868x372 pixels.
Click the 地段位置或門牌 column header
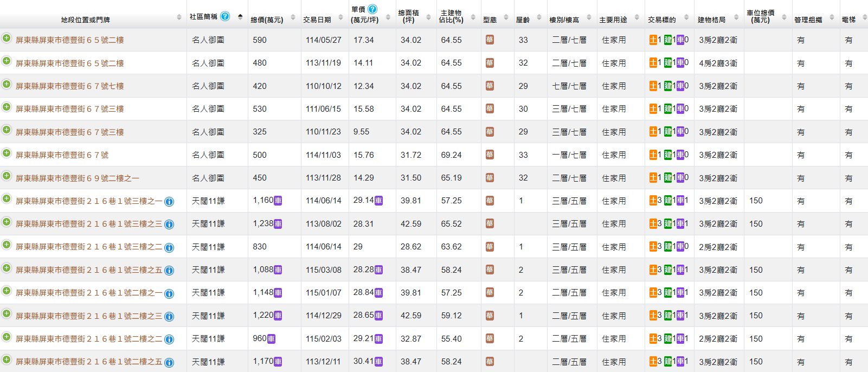pyautogui.click(x=86, y=20)
